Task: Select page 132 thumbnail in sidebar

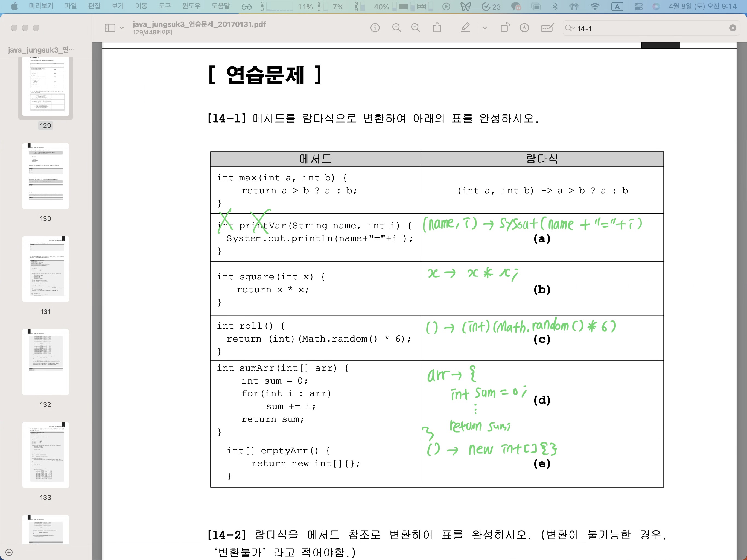Action: tap(46, 362)
